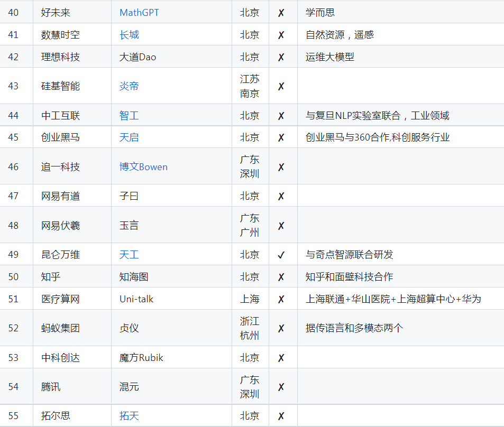Open the 炎帝 link
The width and height of the screenshot is (504, 427).
tap(129, 86)
